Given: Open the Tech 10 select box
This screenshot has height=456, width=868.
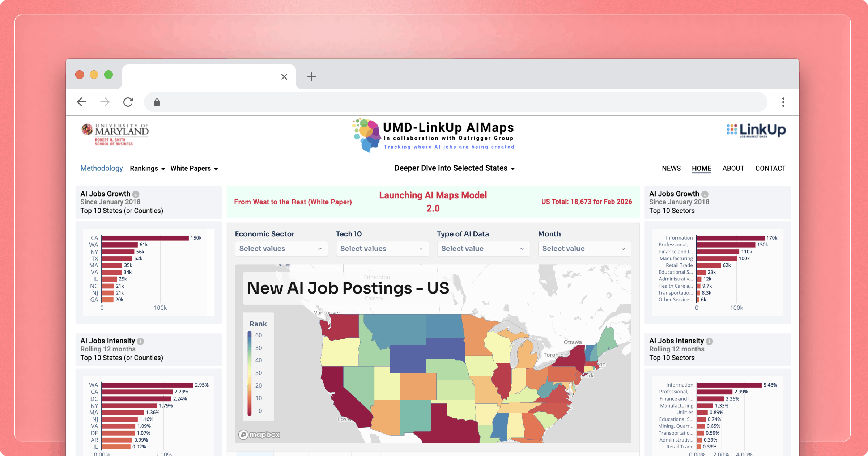Looking at the screenshot, I should 382,249.
